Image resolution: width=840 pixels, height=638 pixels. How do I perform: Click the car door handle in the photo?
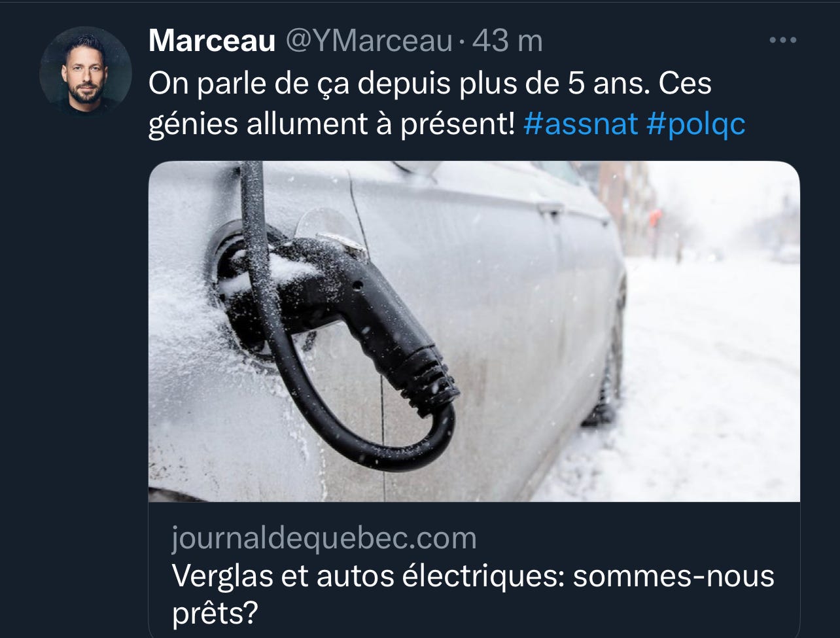[x=550, y=209]
